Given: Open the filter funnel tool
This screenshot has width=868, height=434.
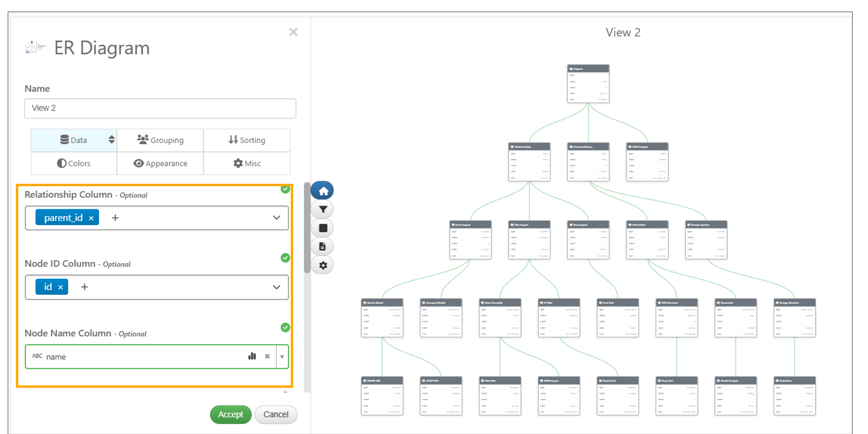Looking at the screenshot, I should [322, 209].
